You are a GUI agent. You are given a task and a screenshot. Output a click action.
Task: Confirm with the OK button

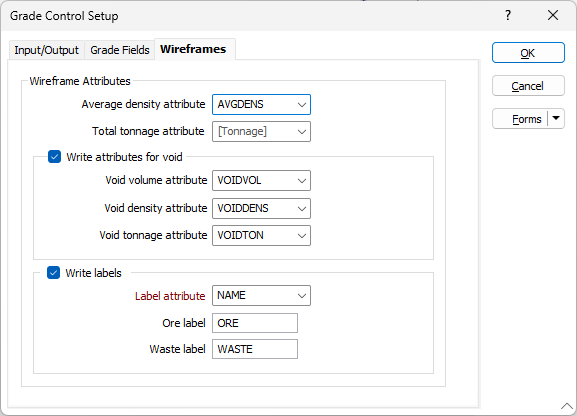[528, 53]
